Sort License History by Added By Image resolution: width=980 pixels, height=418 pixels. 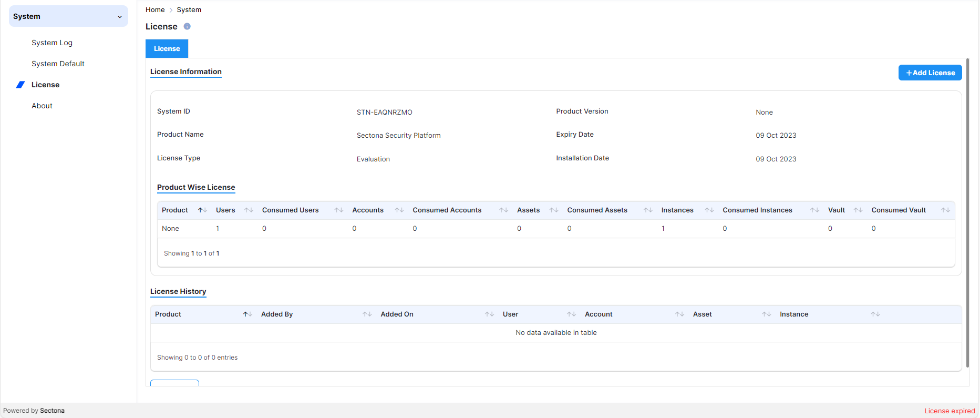(x=367, y=314)
